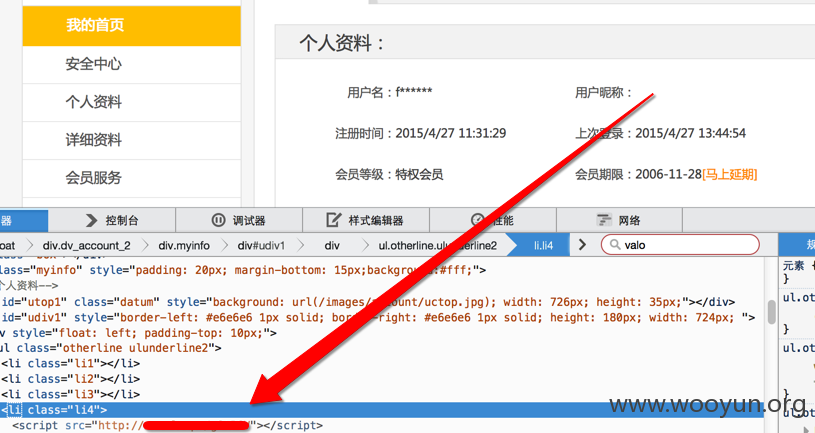Switch to the 调试器 devtools tab

(x=239, y=220)
